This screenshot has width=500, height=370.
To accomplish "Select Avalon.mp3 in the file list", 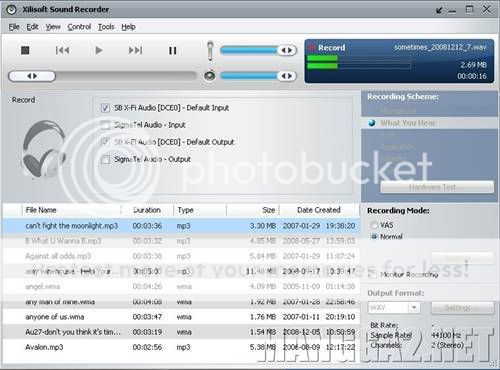I will (181, 347).
